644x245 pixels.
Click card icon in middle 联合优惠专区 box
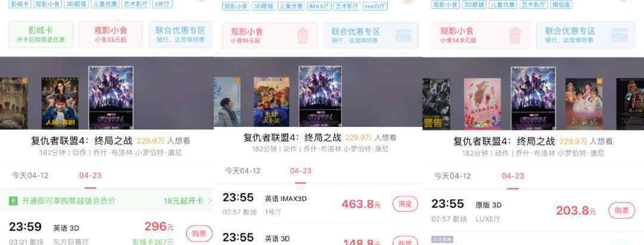tap(403, 35)
